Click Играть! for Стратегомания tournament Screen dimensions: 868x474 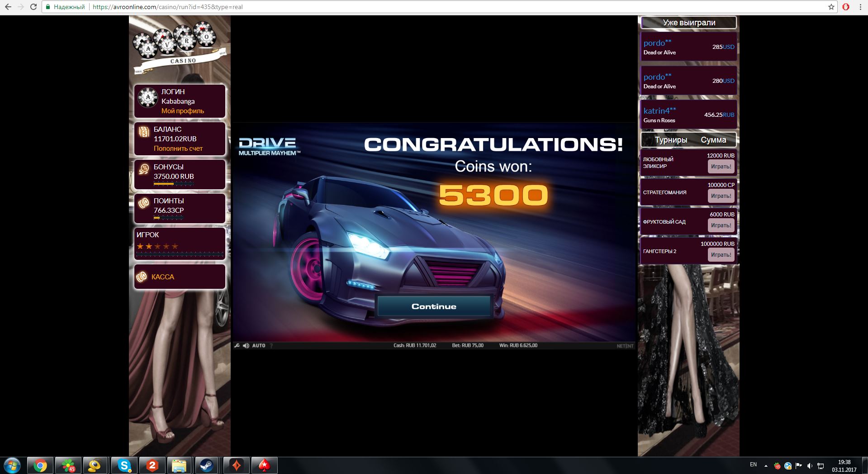721,196
